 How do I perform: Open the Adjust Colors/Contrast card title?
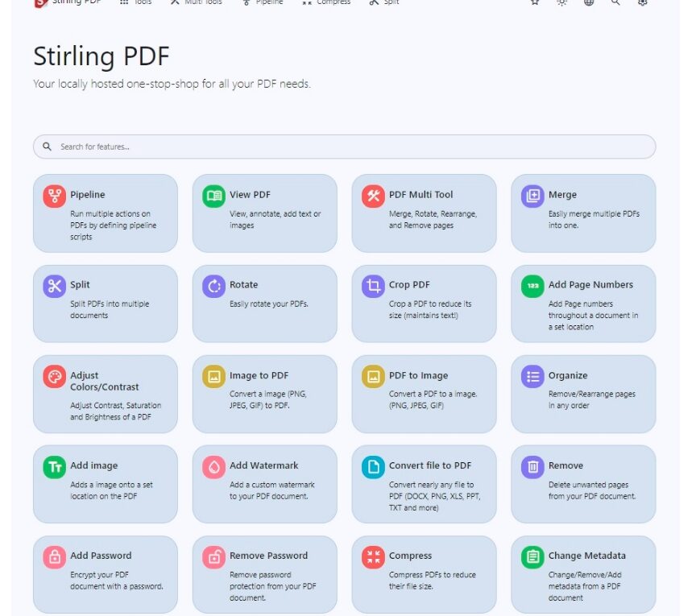point(105,381)
